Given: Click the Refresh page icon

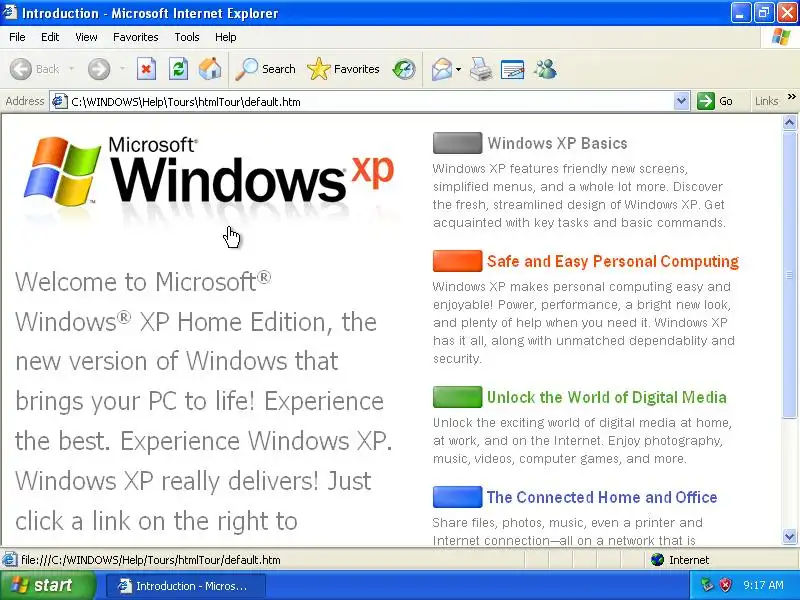Looking at the screenshot, I should pyautogui.click(x=179, y=69).
